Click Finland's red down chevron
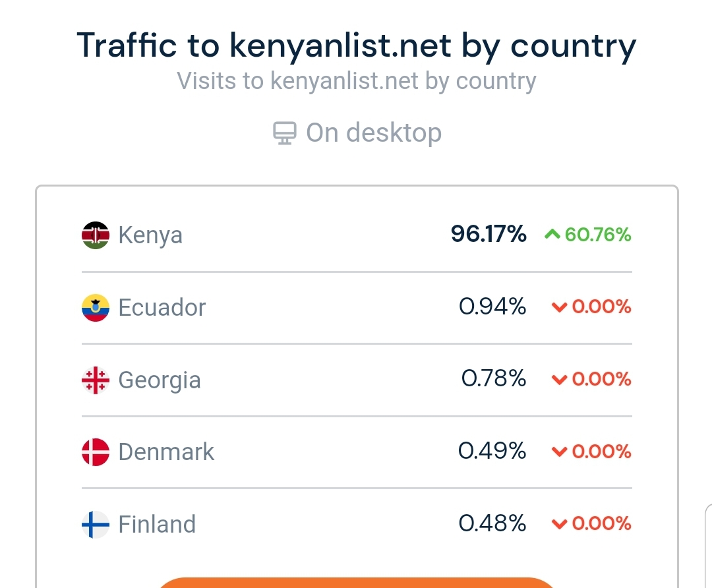This screenshot has width=712, height=588. [x=559, y=525]
